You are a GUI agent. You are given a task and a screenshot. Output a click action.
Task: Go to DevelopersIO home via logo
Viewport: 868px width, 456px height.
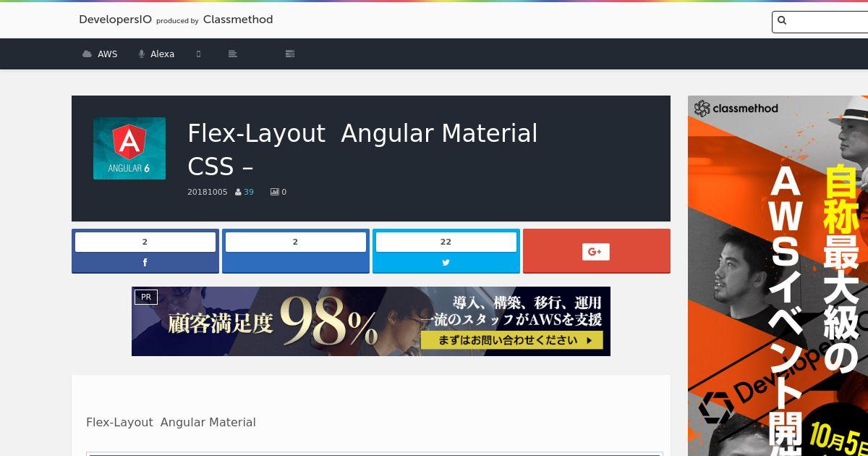tap(115, 20)
